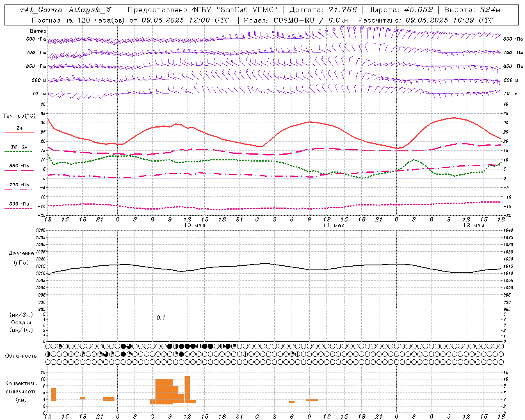The width and height of the screenshot is (525, 420).
Task: Click the station title rAl_Gorno-Altaysk_W
Action: 66,10
